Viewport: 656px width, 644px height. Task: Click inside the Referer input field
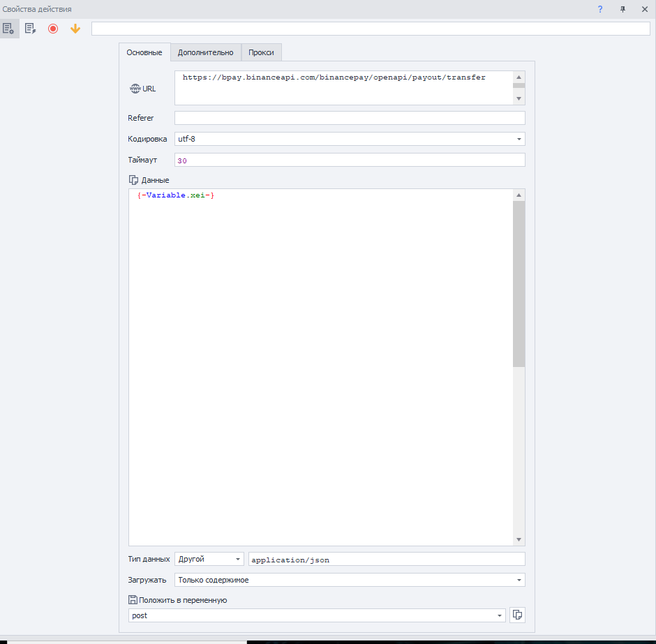click(349, 118)
